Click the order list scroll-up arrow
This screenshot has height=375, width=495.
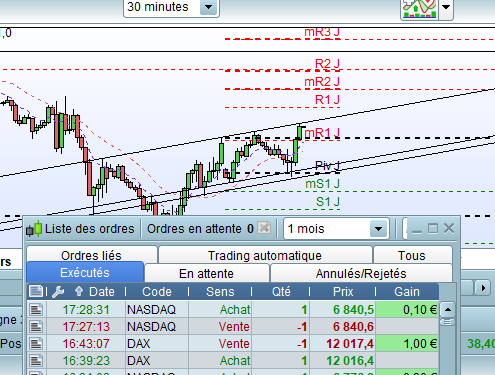click(x=448, y=310)
